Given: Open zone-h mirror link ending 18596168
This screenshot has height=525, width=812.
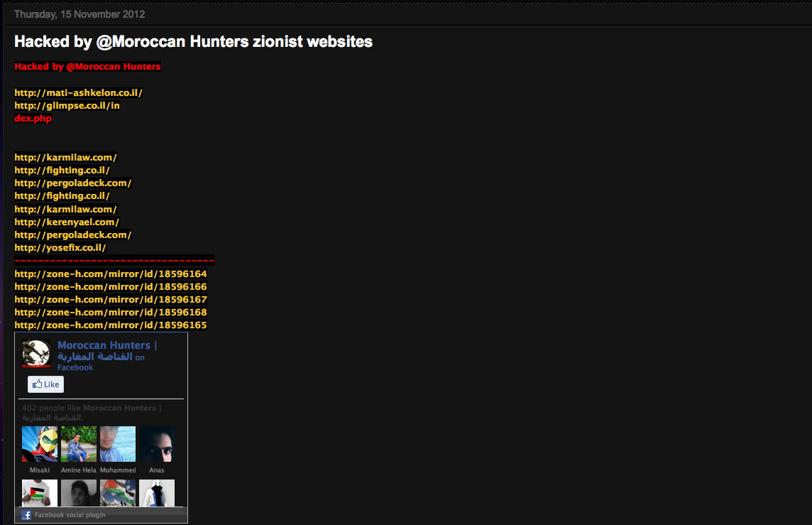Looking at the screenshot, I should [111, 312].
